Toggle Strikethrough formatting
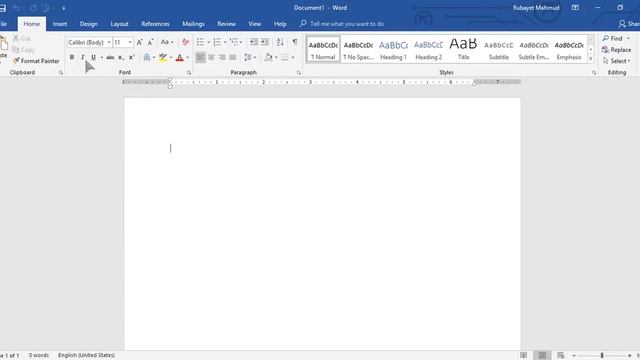Viewport: 640px width, 360px height. (x=110, y=58)
